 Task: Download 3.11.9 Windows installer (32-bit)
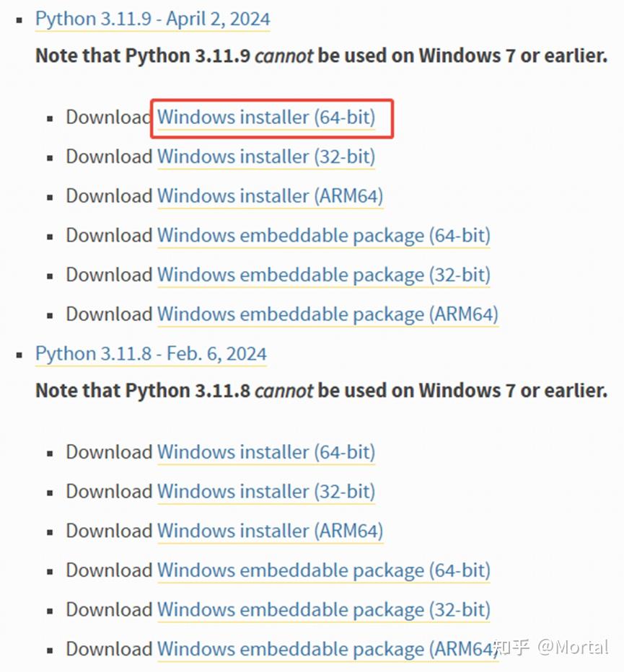coord(266,156)
